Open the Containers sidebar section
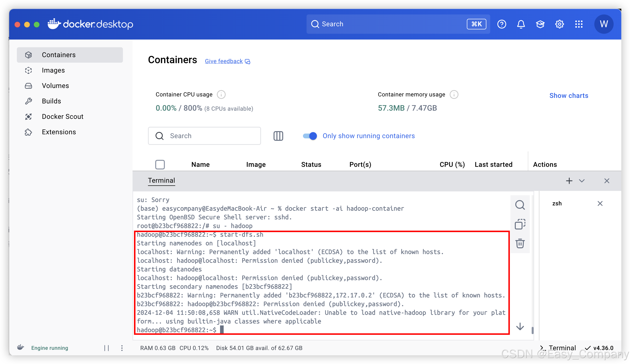 pyautogui.click(x=70, y=55)
